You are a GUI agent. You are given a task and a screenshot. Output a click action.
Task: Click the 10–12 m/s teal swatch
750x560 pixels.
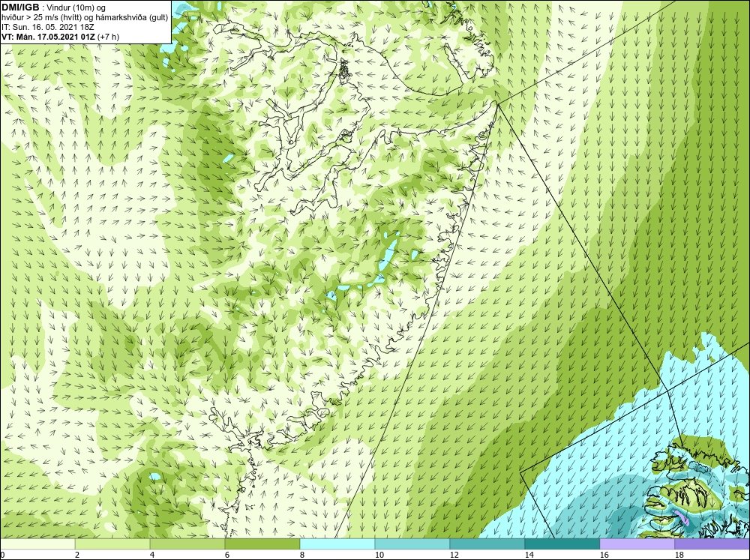(x=412, y=544)
